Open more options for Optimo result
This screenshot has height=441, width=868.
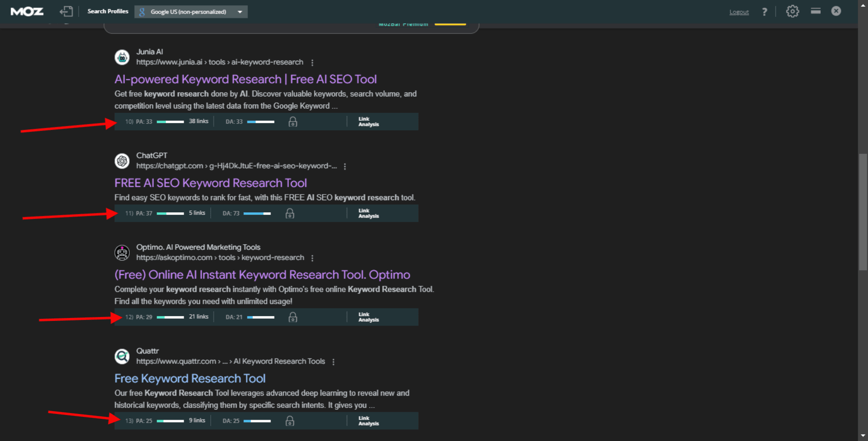[x=312, y=258]
